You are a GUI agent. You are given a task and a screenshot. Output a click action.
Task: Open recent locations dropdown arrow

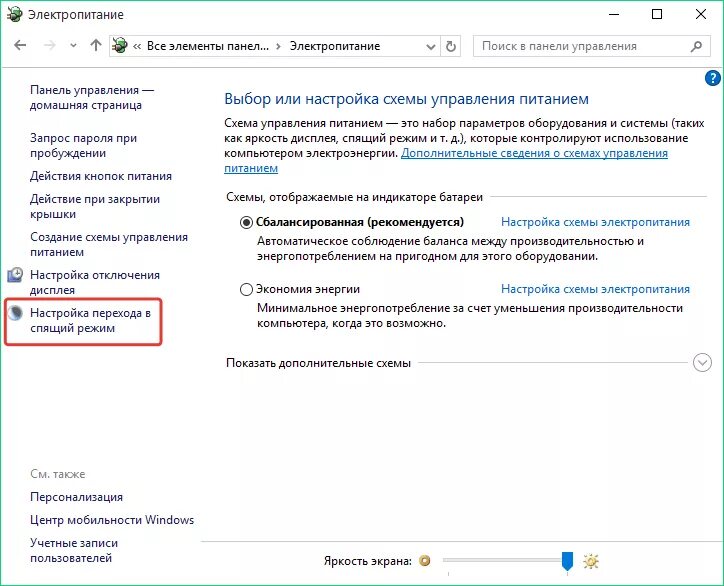pyautogui.click(x=73, y=46)
